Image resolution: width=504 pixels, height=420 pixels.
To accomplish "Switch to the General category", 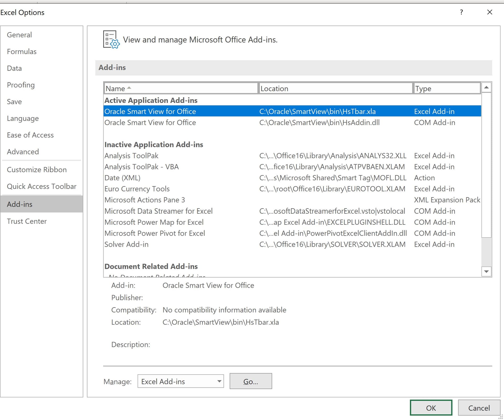I will pos(19,35).
